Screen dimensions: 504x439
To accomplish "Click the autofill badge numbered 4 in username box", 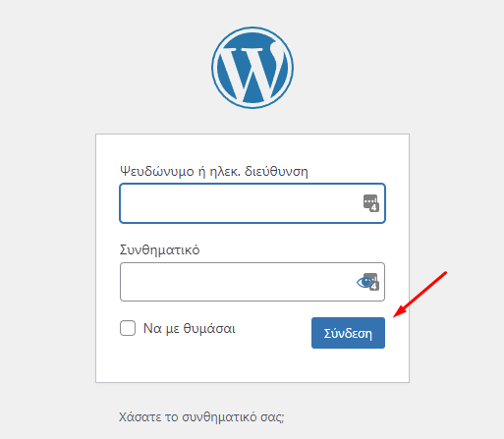I will [374, 207].
